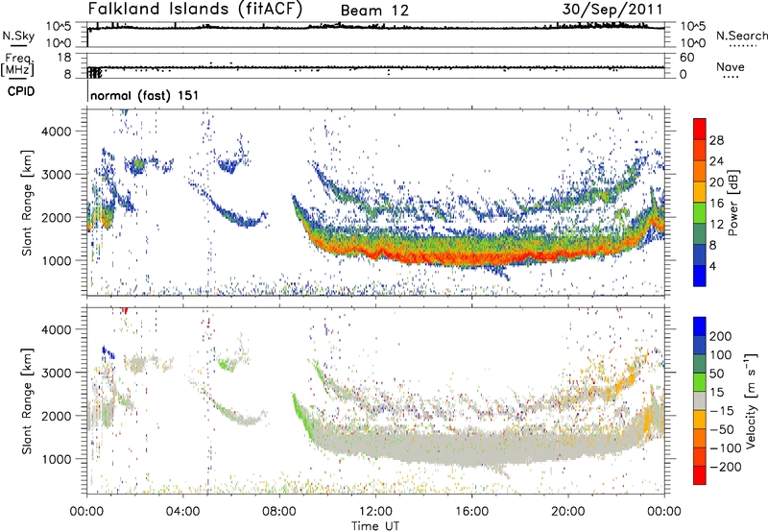Click the noise trace line in the N.Sky panel
768x532 pixels.
(375, 27)
